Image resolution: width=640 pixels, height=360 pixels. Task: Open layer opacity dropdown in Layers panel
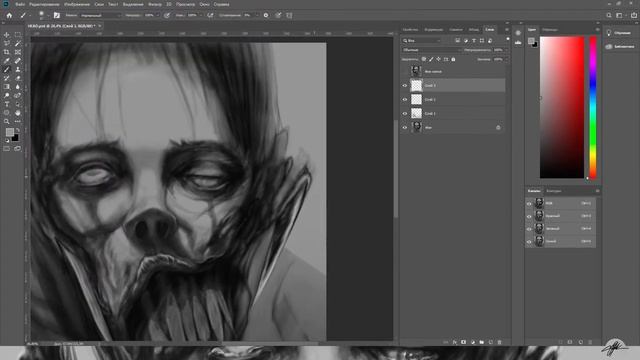(x=507, y=50)
